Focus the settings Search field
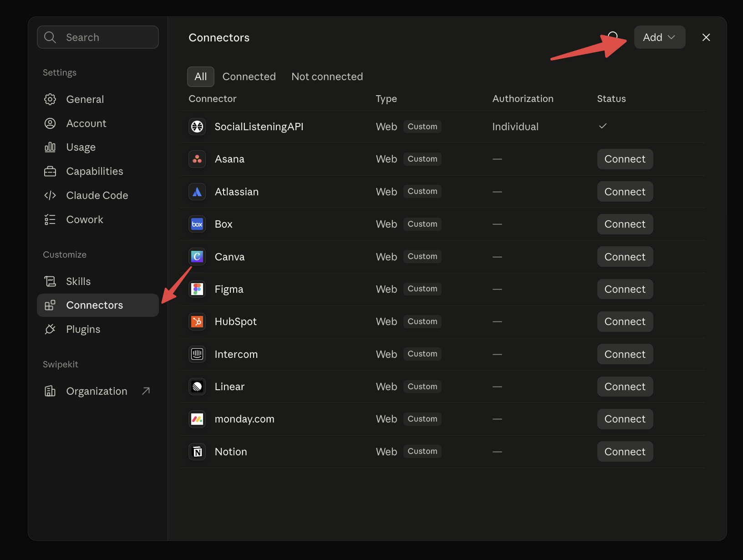Image resolution: width=743 pixels, height=560 pixels. point(98,37)
